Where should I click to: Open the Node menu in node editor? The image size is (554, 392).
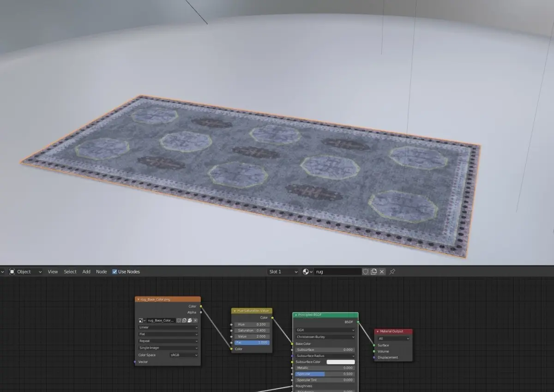click(x=101, y=271)
